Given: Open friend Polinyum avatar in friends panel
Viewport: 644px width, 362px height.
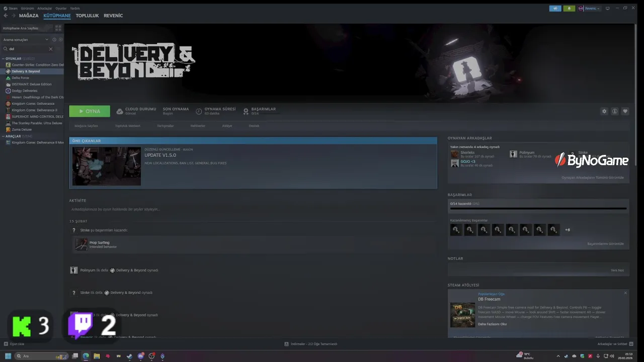Looking at the screenshot, I should pos(513,154).
